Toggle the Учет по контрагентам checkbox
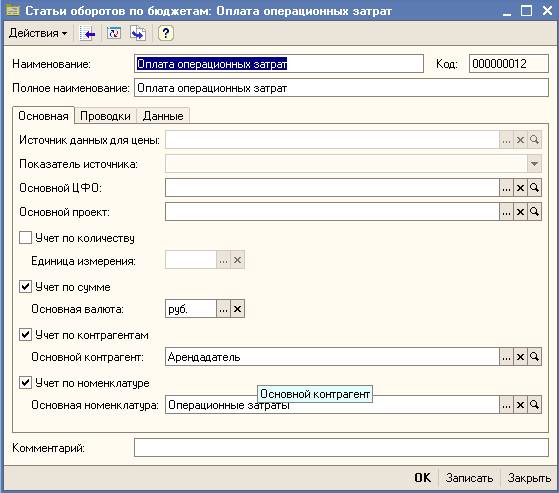 pyautogui.click(x=25, y=334)
